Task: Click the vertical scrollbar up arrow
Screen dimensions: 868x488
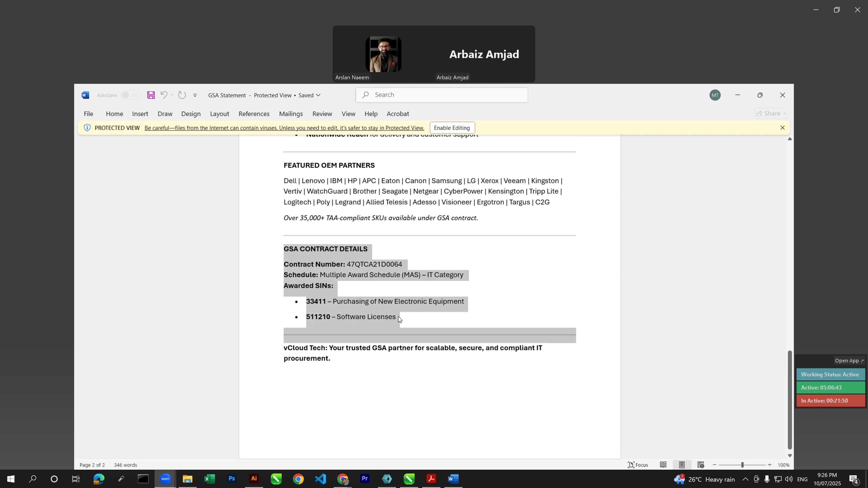Action: click(x=790, y=139)
